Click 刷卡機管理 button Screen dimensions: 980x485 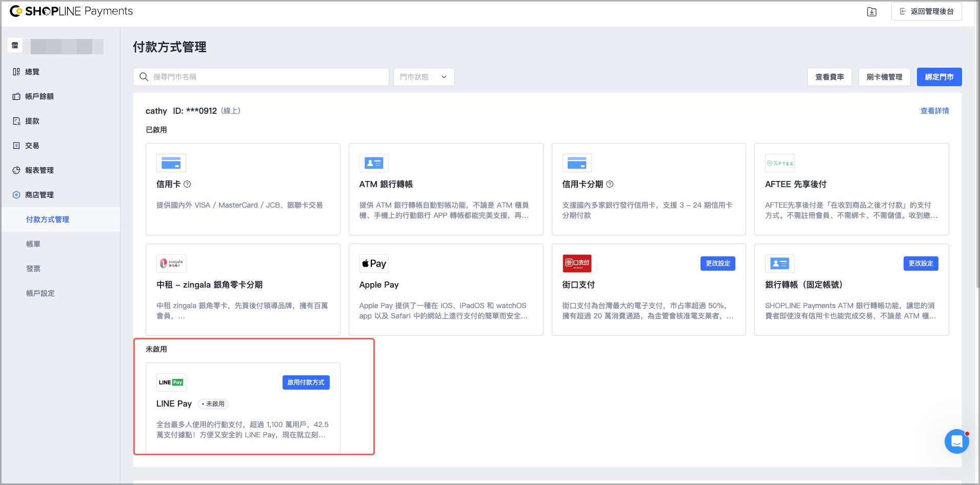point(885,77)
